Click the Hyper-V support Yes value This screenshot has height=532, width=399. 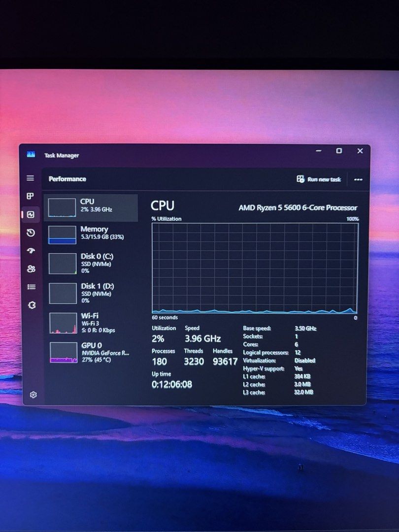tap(298, 368)
